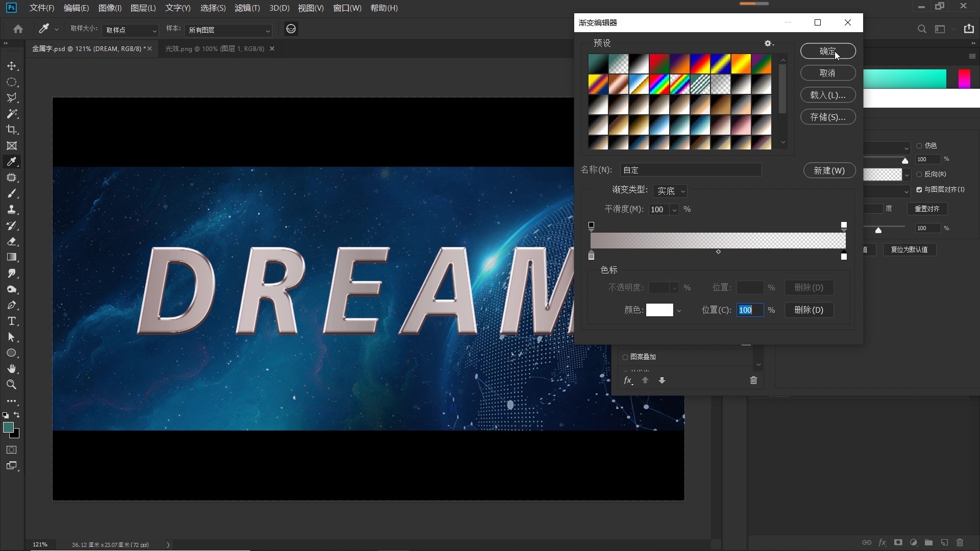
Task: Uncheck 与图层对齐 align with layer
Action: coord(919,190)
